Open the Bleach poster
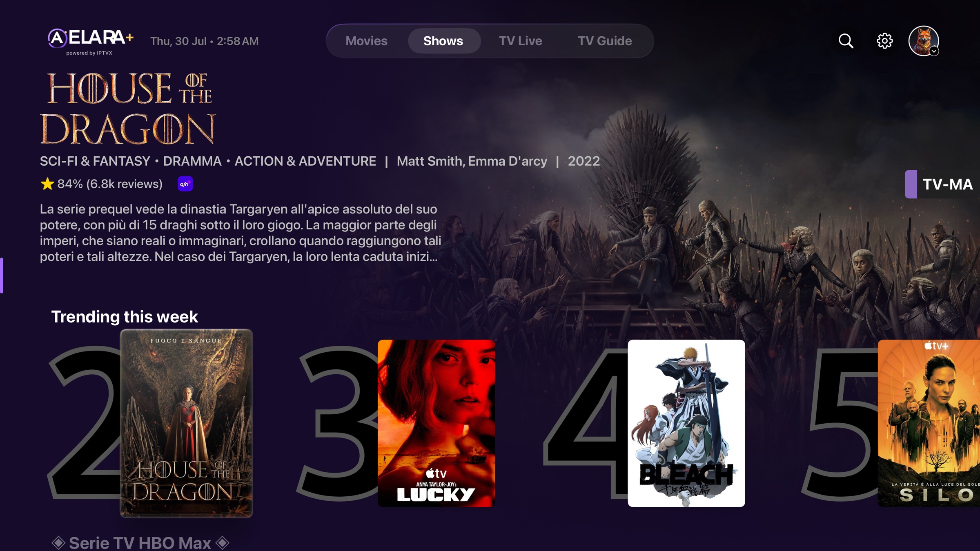Viewport: 980px width, 551px height. pos(686,423)
